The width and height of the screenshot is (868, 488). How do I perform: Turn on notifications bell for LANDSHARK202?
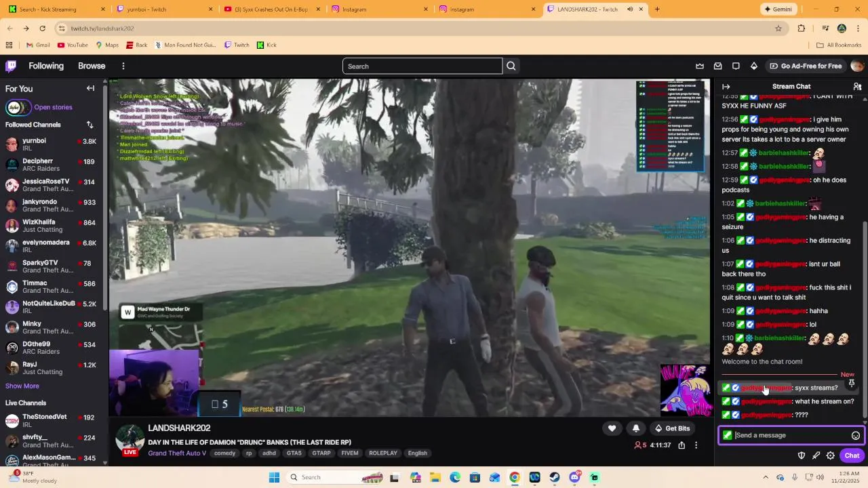(636, 428)
